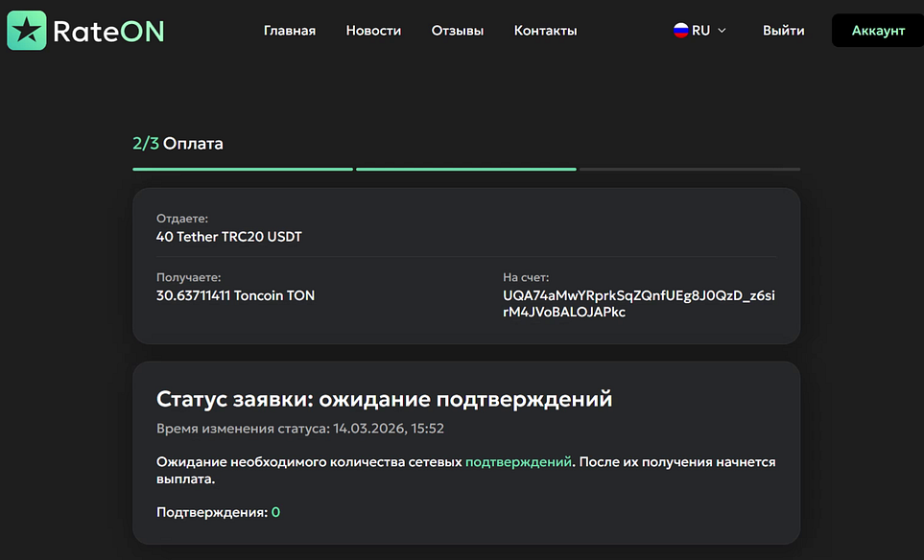Screen dimensions: 924x560
Task: Open the Новости section
Action: [x=373, y=31]
